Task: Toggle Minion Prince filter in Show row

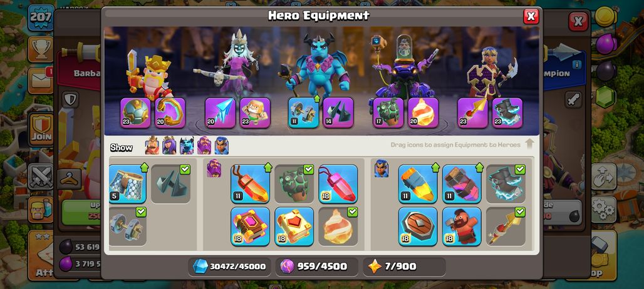Action: (187, 146)
